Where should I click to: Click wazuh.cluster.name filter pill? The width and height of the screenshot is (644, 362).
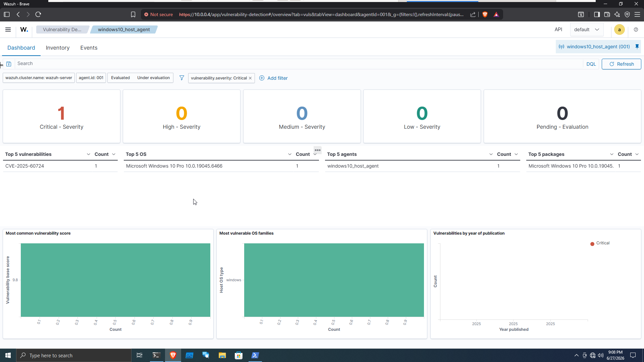(x=39, y=78)
